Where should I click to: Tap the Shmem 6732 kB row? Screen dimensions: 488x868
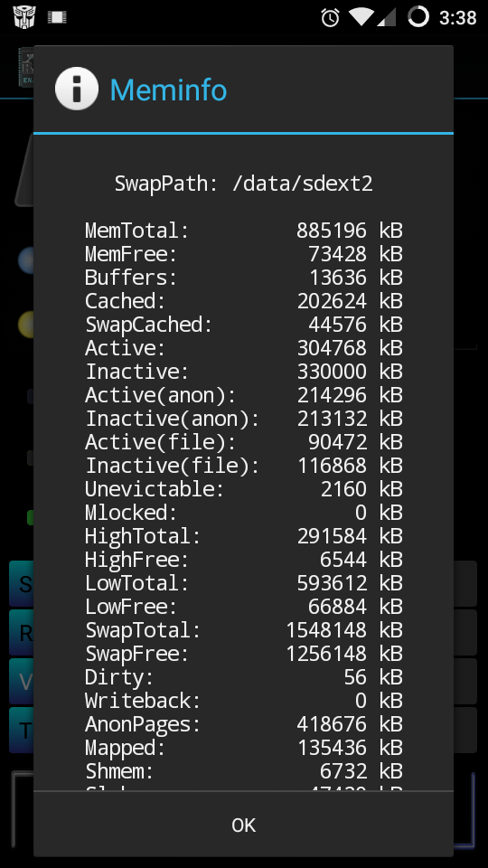pos(243,771)
